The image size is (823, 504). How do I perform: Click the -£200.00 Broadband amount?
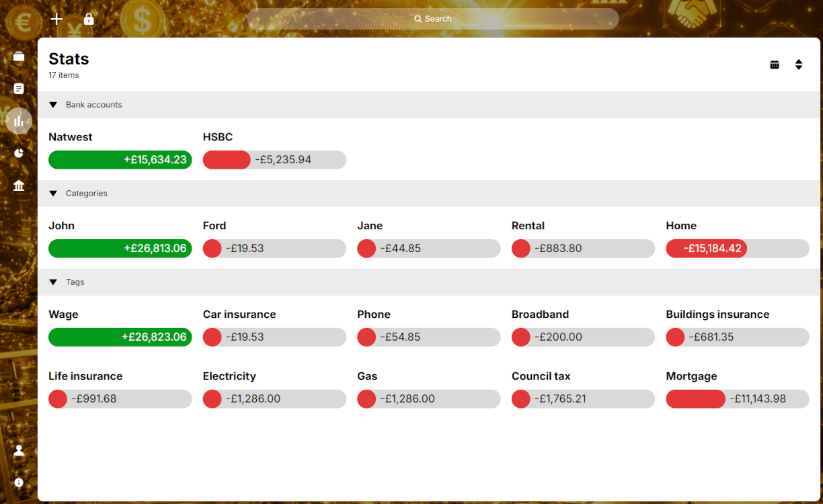coord(558,337)
